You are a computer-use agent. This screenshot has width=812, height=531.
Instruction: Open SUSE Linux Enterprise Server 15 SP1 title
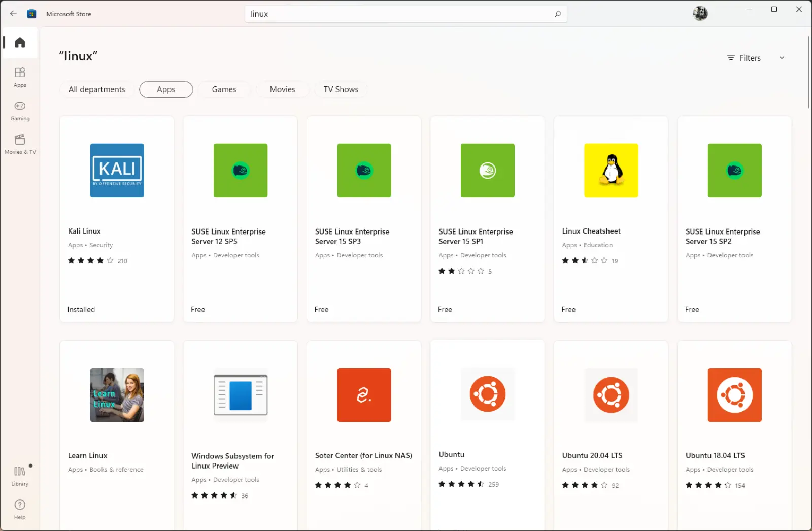pyautogui.click(x=476, y=237)
